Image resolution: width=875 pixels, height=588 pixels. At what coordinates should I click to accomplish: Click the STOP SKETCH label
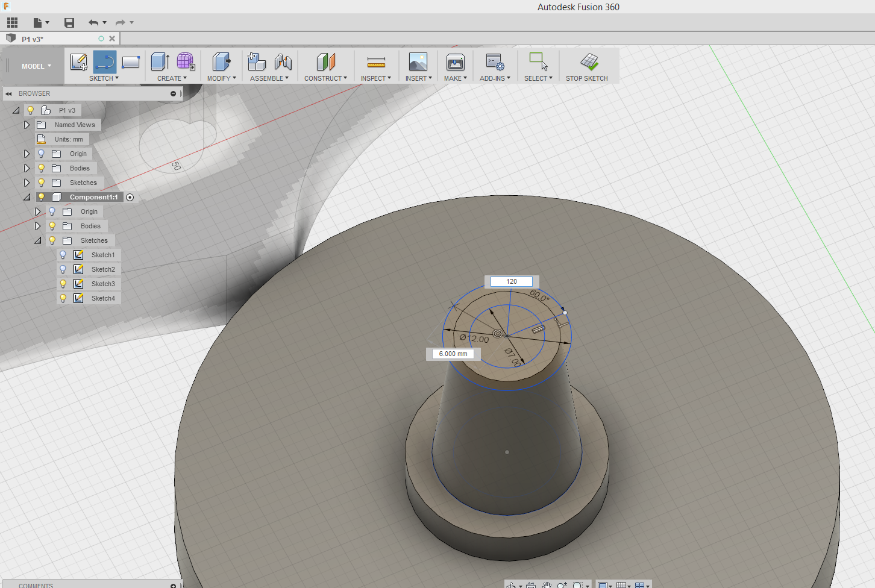(587, 78)
